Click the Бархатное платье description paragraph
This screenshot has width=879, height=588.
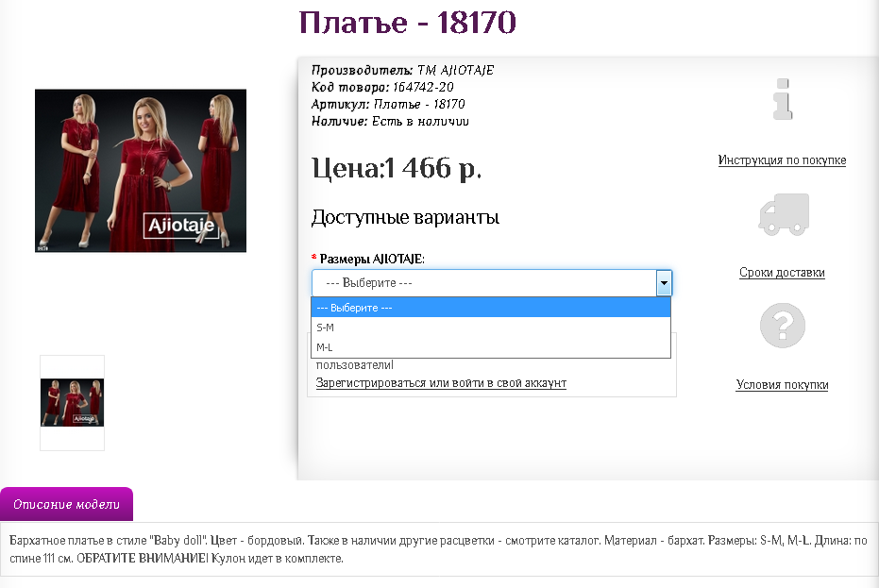pos(438,549)
